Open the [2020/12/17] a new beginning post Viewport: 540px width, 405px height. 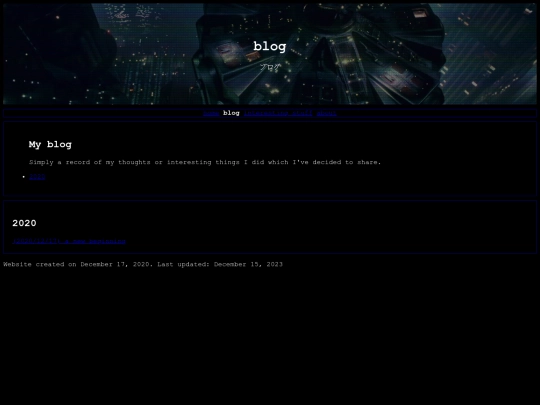(x=69, y=241)
